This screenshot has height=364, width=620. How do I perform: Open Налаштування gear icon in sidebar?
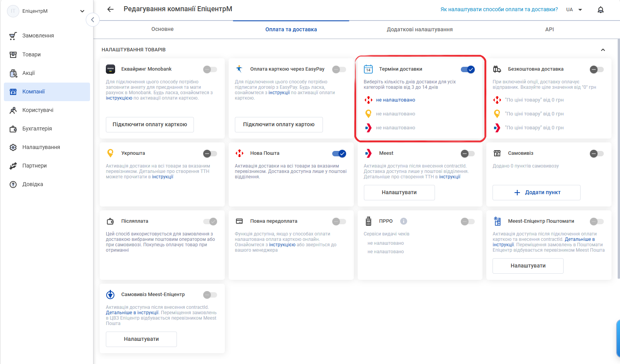click(x=13, y=147)
